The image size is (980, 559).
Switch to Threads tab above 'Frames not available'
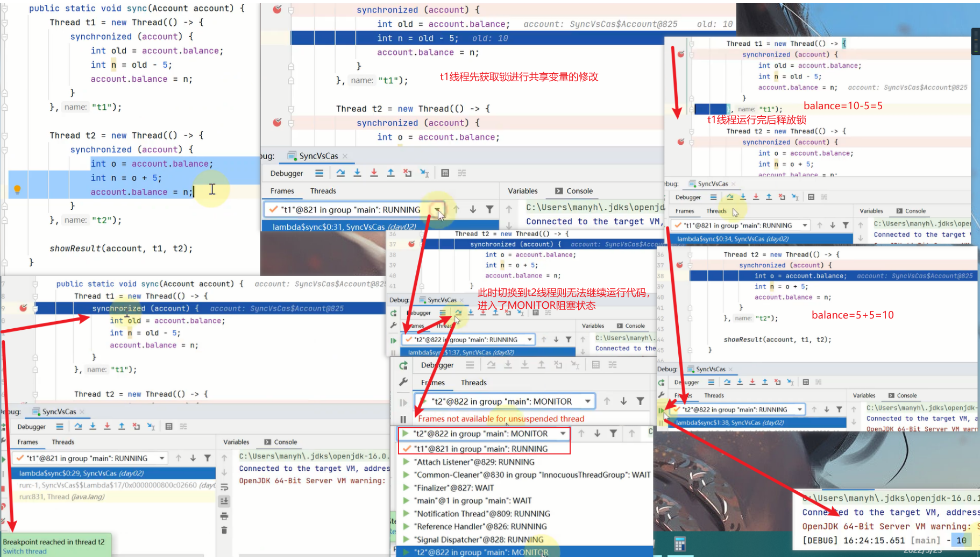pos(473,383)
